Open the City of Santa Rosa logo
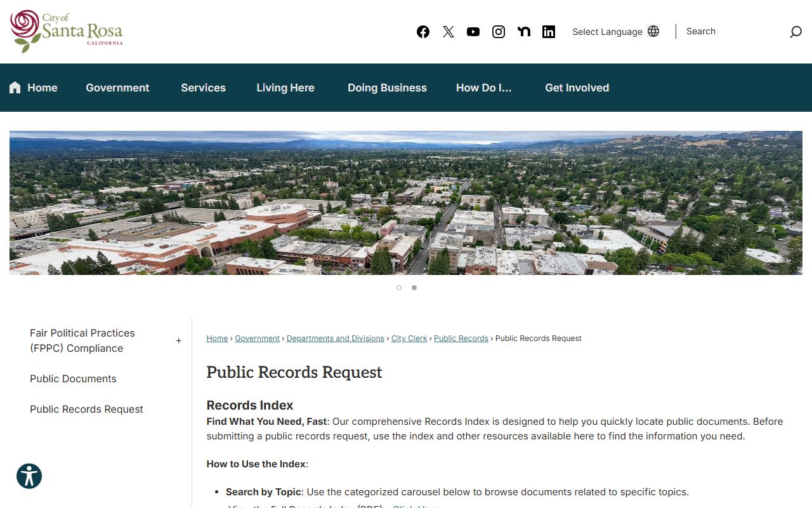Viewport: 812px width, 508px height. [x=67, y=31]
